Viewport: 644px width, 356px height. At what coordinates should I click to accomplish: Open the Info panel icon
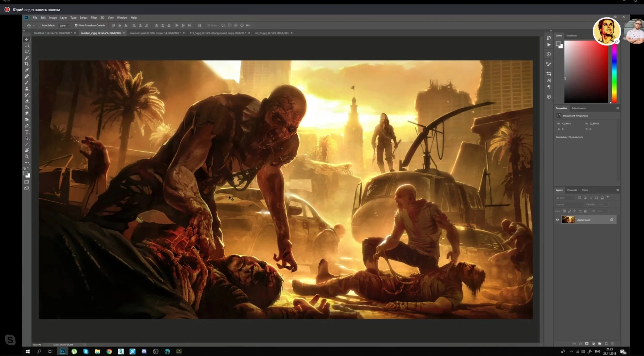(x=549, y=54)
